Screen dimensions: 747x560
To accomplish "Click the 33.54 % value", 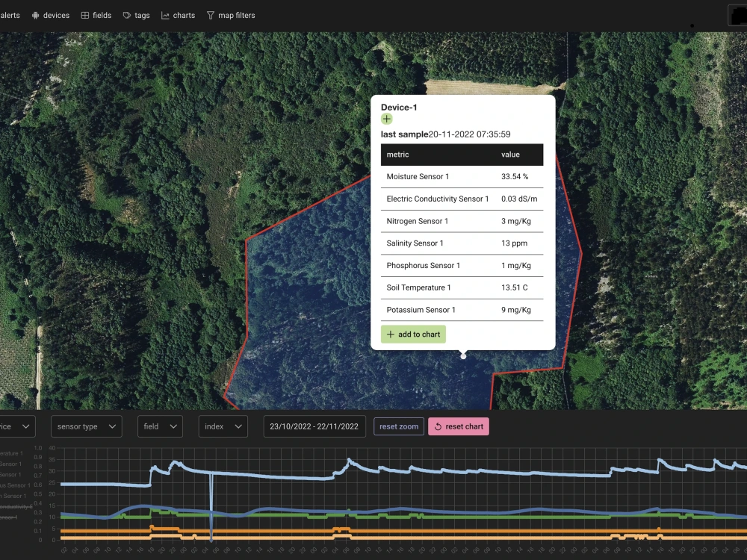I will click(515, 177).
